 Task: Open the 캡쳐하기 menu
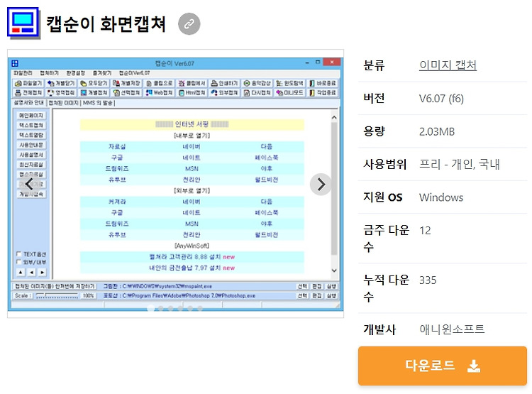point(49,73)
